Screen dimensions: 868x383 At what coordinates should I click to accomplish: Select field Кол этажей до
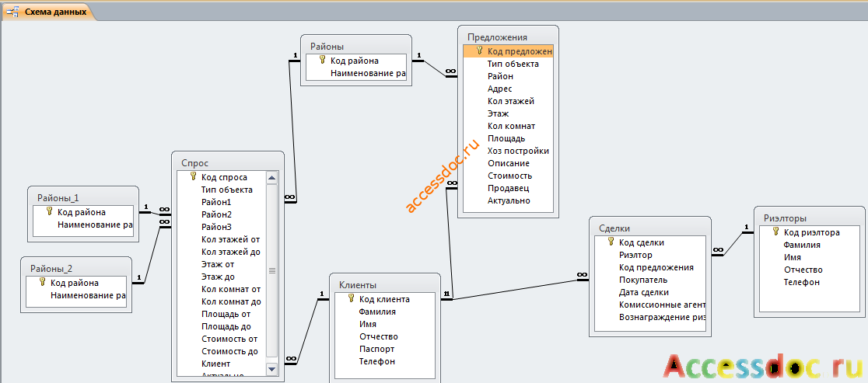(x=231, y=252)
